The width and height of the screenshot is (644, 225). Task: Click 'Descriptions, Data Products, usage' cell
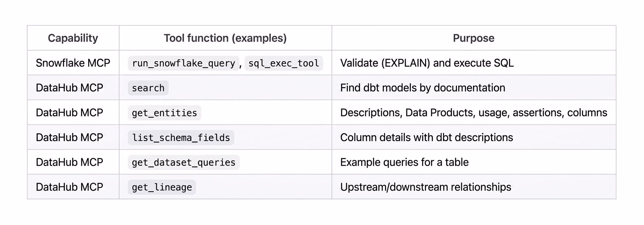point(474,113)
